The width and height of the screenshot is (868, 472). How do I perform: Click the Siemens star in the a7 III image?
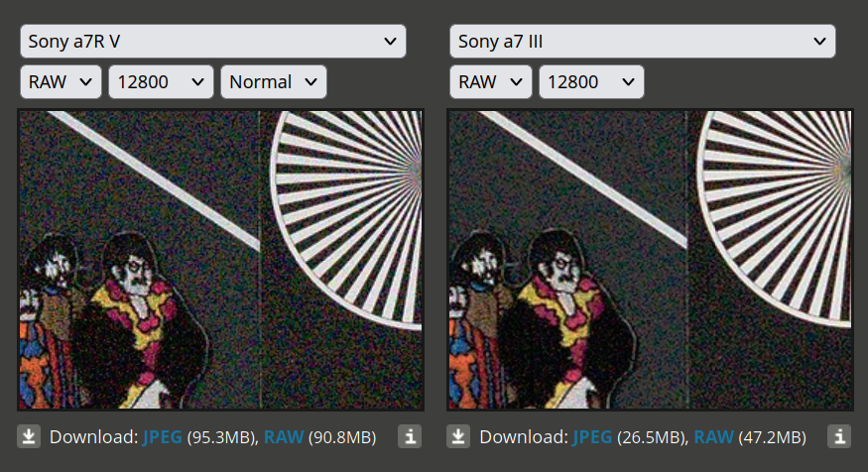pyautogui.click(x=775, y=218)
